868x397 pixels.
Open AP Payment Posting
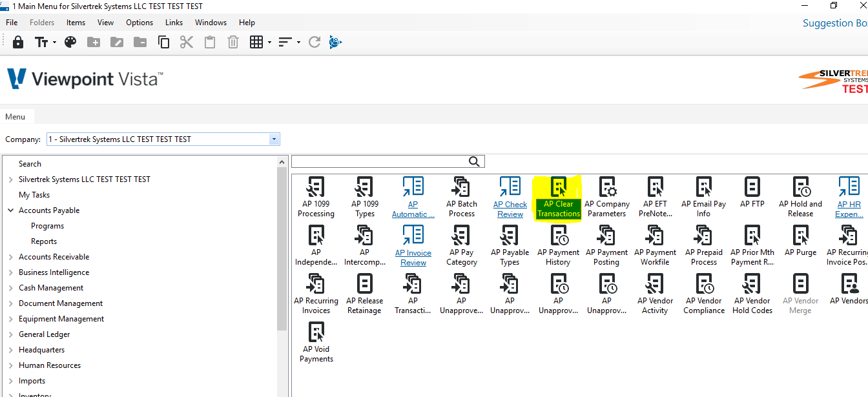[607, 245]
